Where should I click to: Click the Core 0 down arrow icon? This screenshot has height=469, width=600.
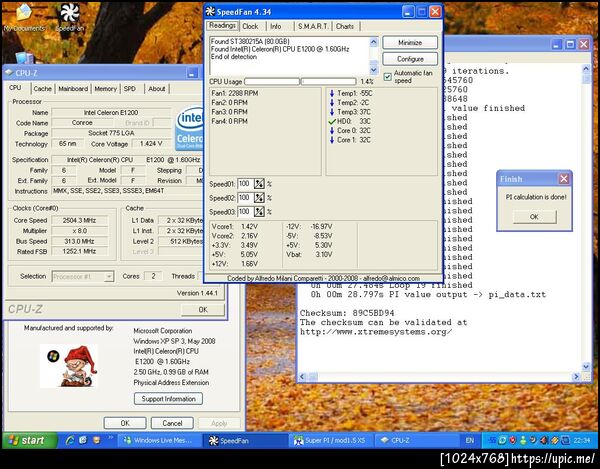tap(332, 131)
